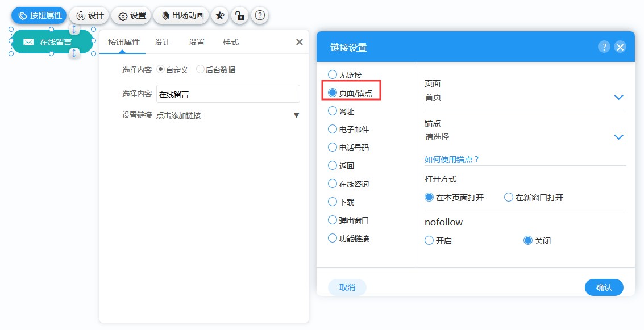Open the 如何使用锚点？ link
Viewport: 644px width, 330px height.
pos(452,159)
